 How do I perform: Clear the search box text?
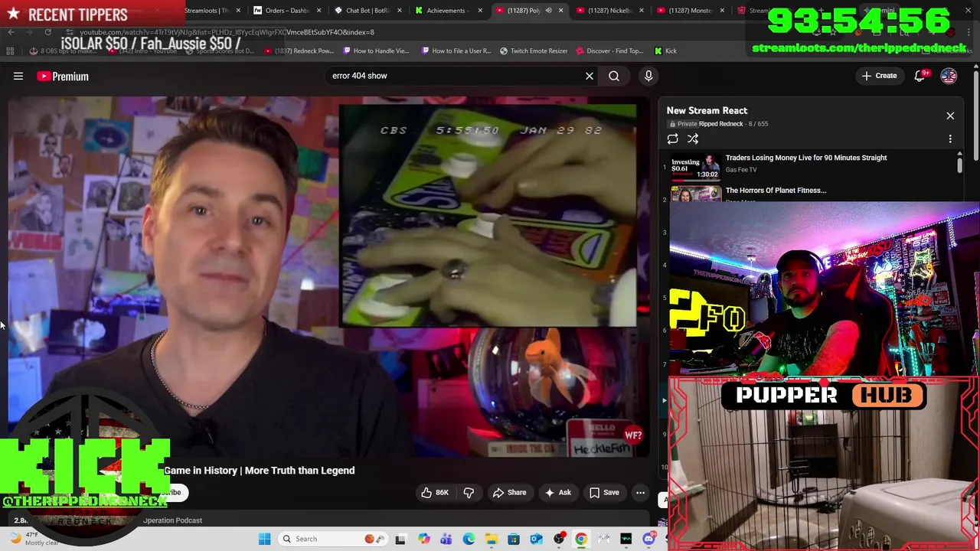(590, 76)
